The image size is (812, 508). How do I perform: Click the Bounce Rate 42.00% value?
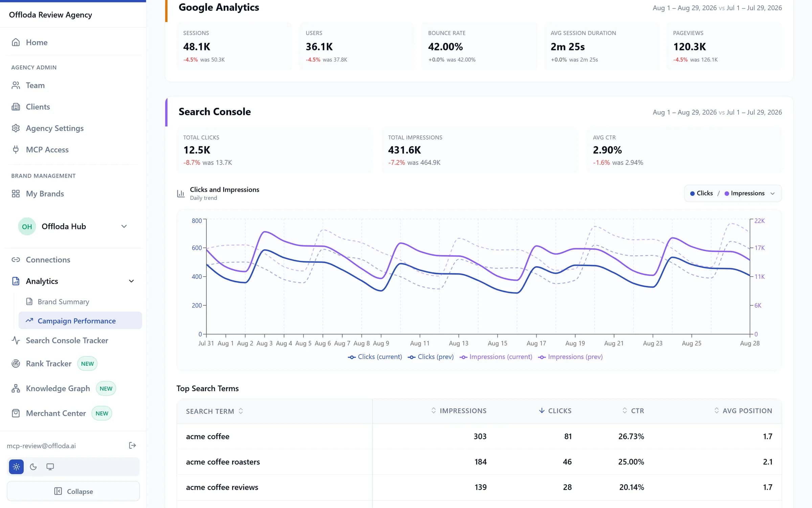445,46
